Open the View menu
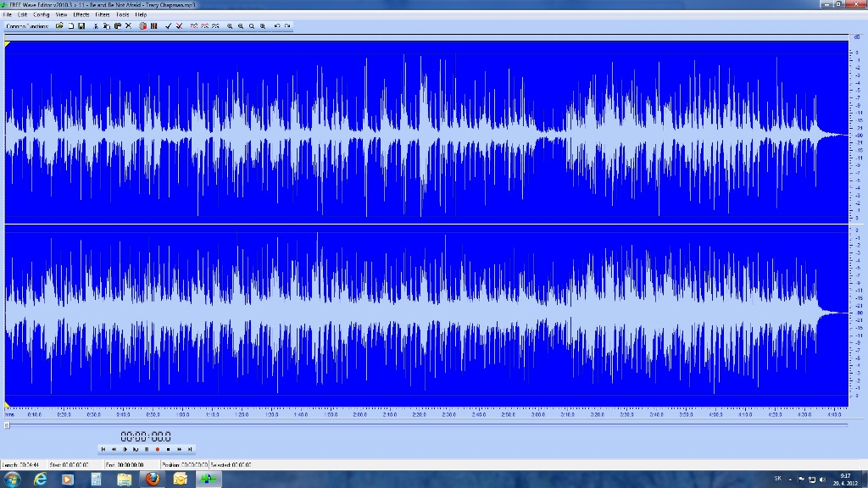This screenshot has height=488, width=868. (x=61, y=14)
